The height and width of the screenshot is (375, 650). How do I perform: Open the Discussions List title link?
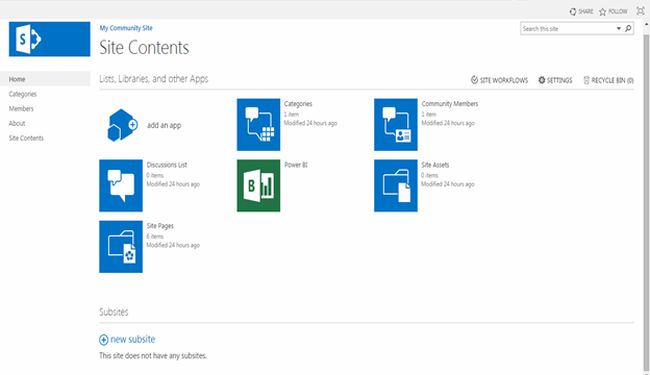[167, 165]
